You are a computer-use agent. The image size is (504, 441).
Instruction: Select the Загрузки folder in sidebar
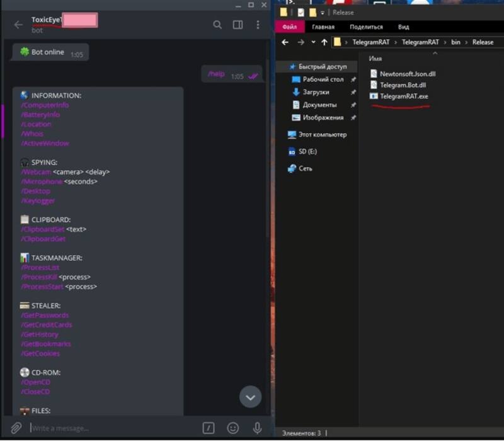click(316, 92)
